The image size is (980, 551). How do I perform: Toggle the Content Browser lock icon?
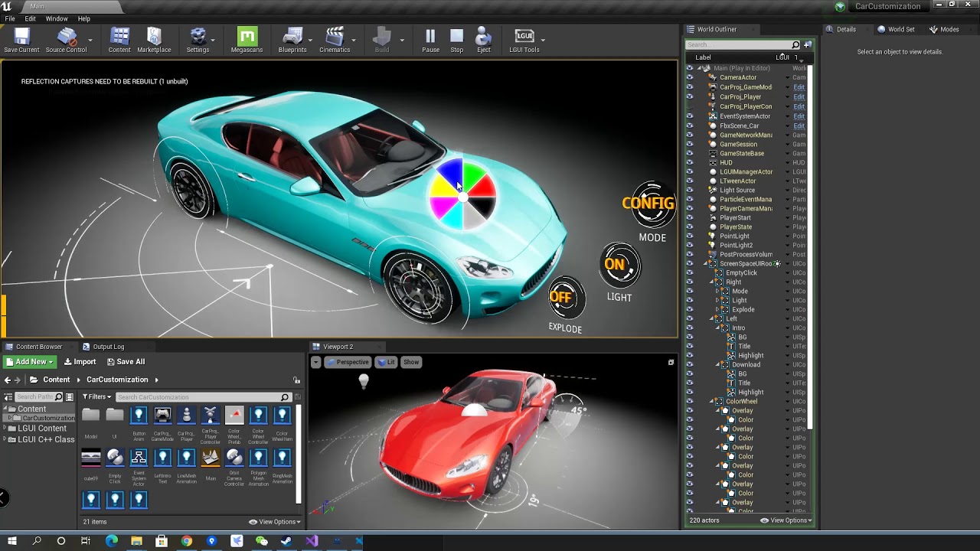(296, 380)
